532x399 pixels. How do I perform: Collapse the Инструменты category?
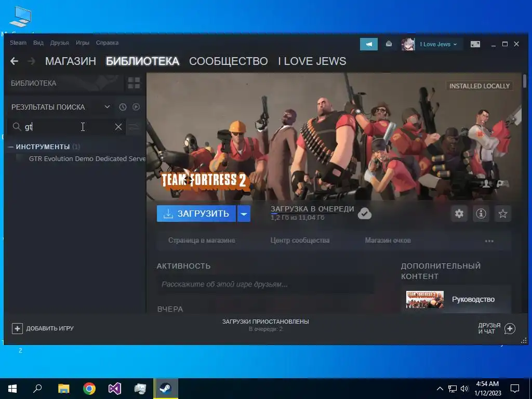click(x=10, y=147)
